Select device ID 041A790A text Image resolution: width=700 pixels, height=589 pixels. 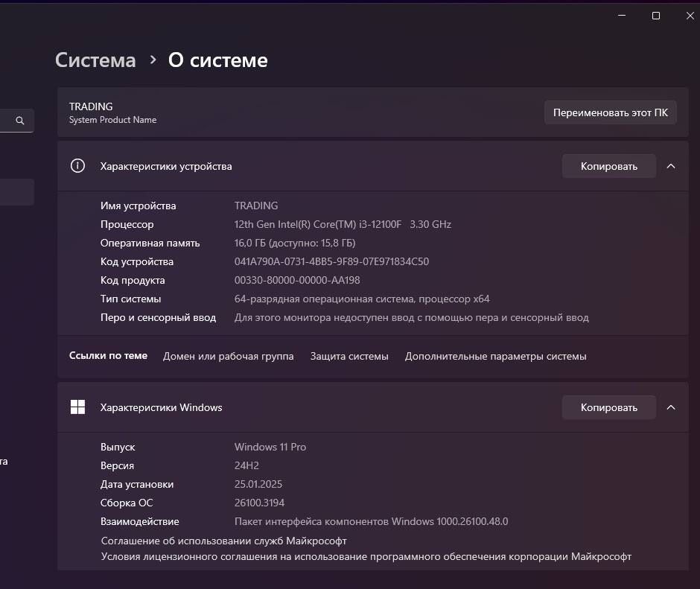coord(331,261)
